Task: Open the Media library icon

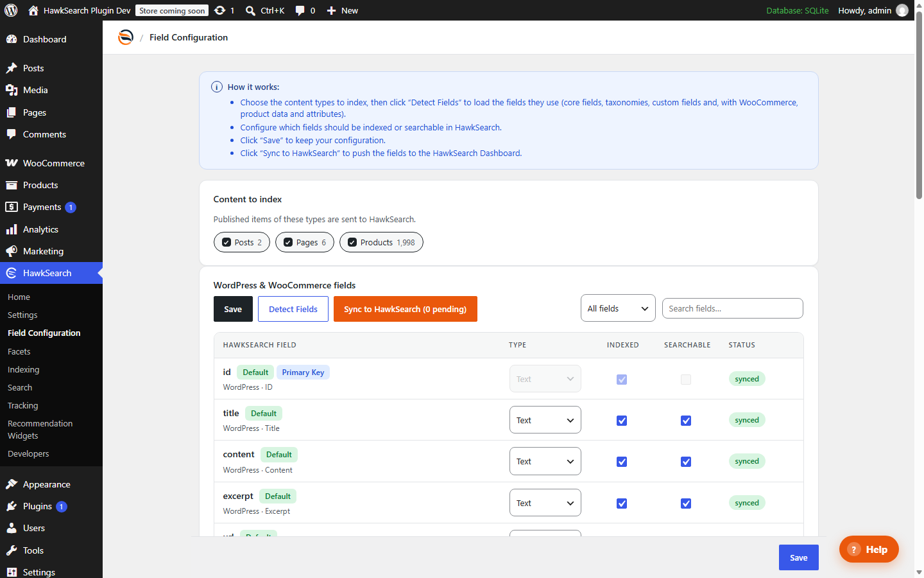Action: (12, 90)
